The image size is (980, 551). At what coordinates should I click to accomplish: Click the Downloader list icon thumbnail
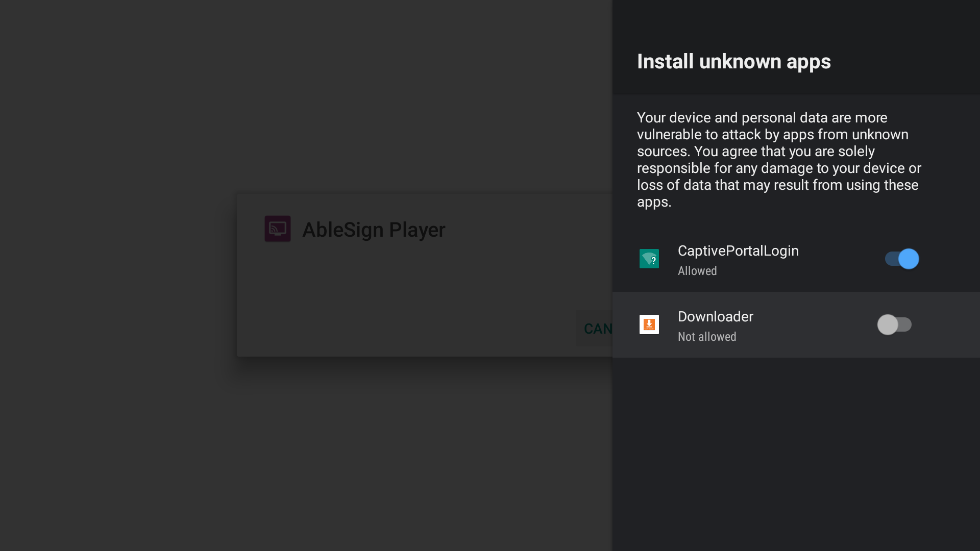[649, 324]
